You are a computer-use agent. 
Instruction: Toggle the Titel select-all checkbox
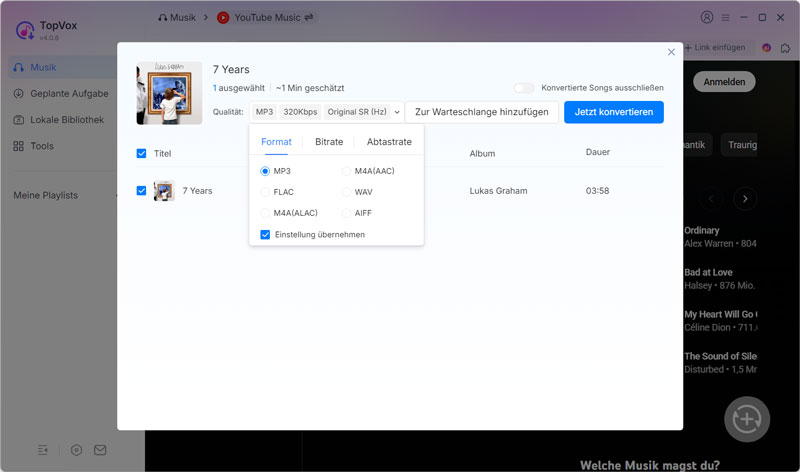click(x=141, y=154)
